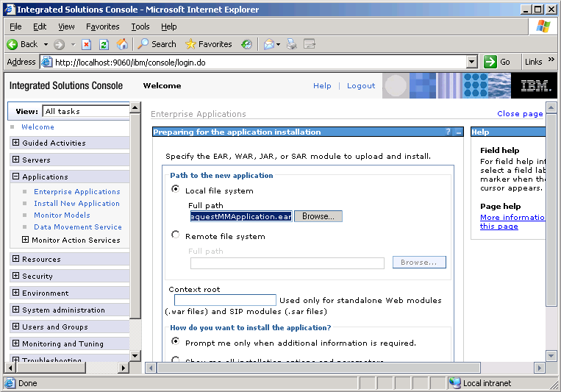
Task: Expand the Security node
Action: point(15,275)
